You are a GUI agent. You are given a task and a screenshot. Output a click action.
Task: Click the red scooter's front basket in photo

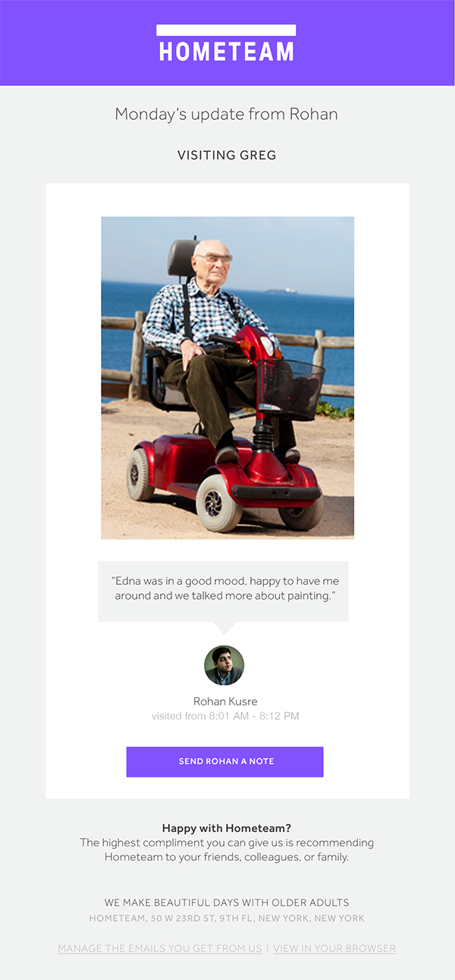point(290,388)
